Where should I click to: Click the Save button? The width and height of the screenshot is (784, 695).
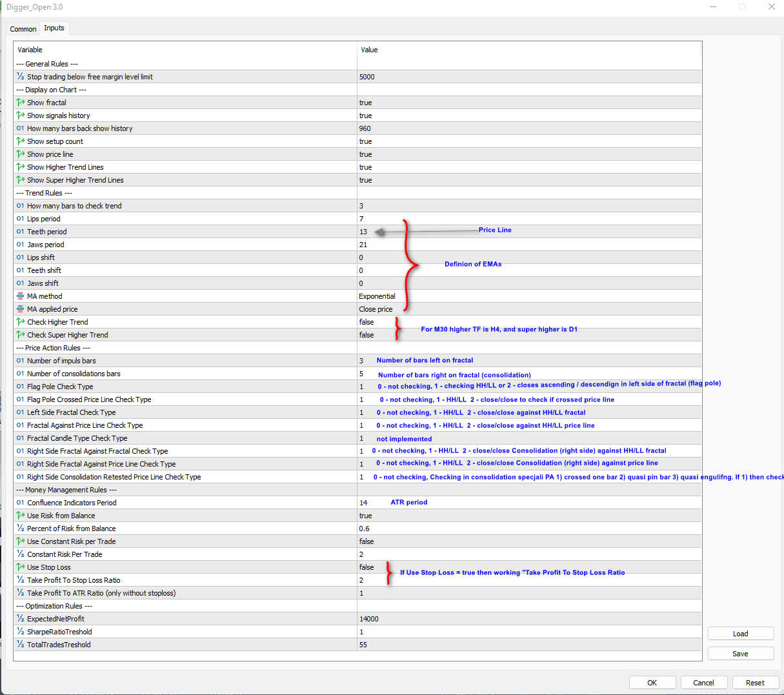[x=741, y=654]
